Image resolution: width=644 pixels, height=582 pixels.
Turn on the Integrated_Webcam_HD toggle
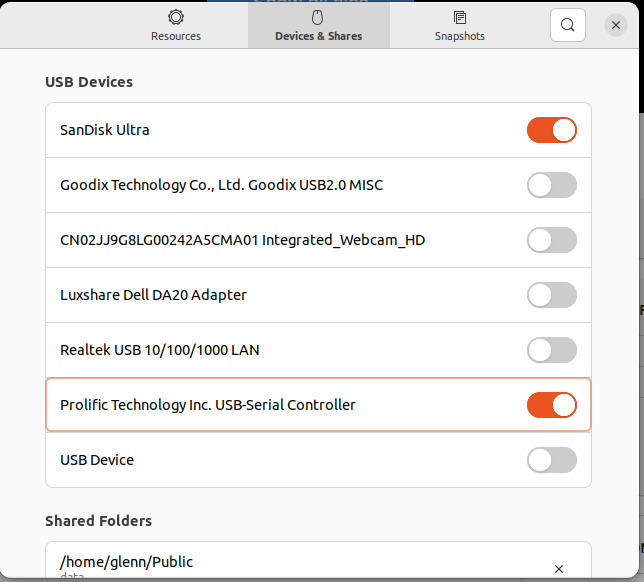[x=552, y=240]
